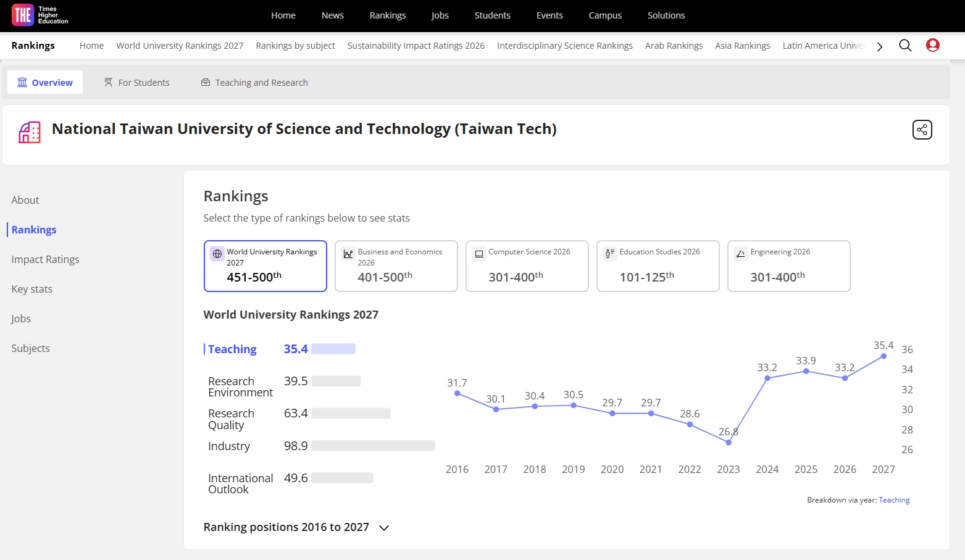Click the Teaching score progress bar

333,349
